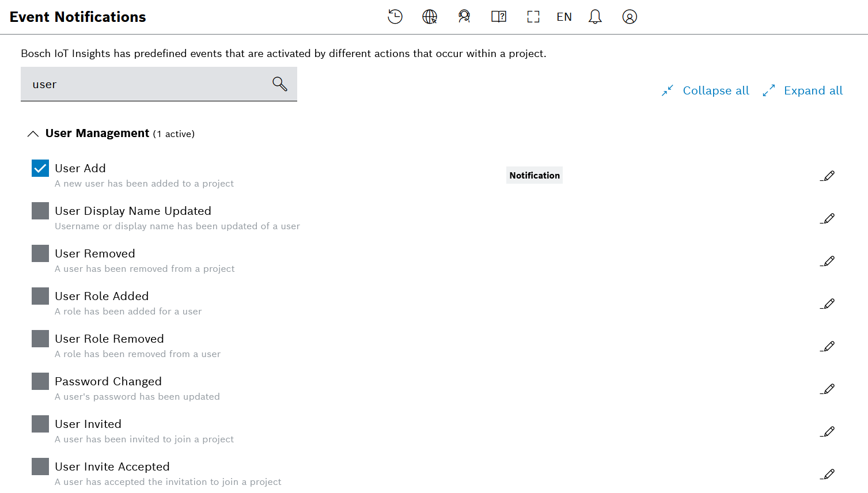Edit the Password Changed event

click(x=828, y=389)
